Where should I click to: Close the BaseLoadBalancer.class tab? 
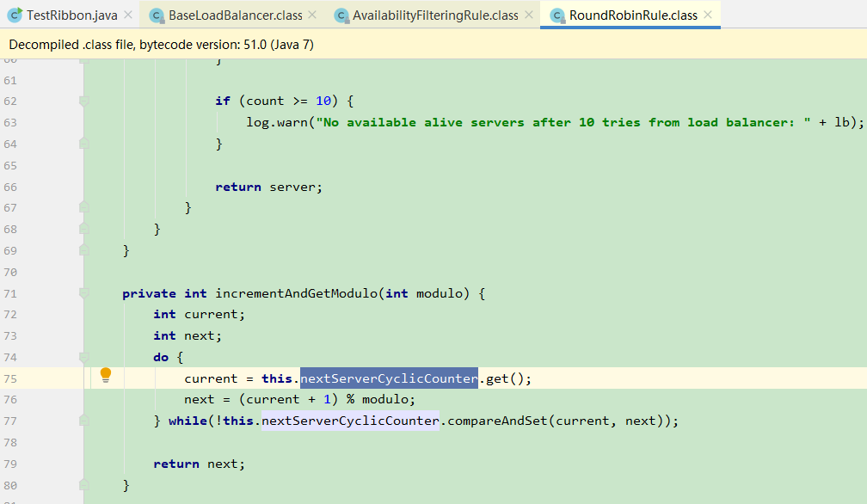[x=312, y=15]
